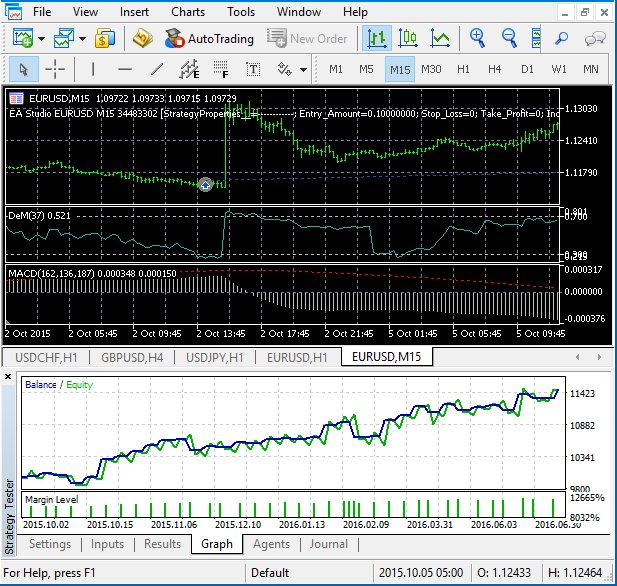Click the MetaTrader application icon in menu bar

click(14, 12)
